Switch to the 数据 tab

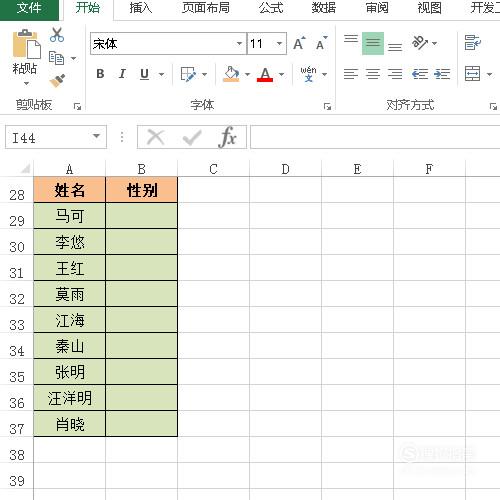[x=324, y=8]
